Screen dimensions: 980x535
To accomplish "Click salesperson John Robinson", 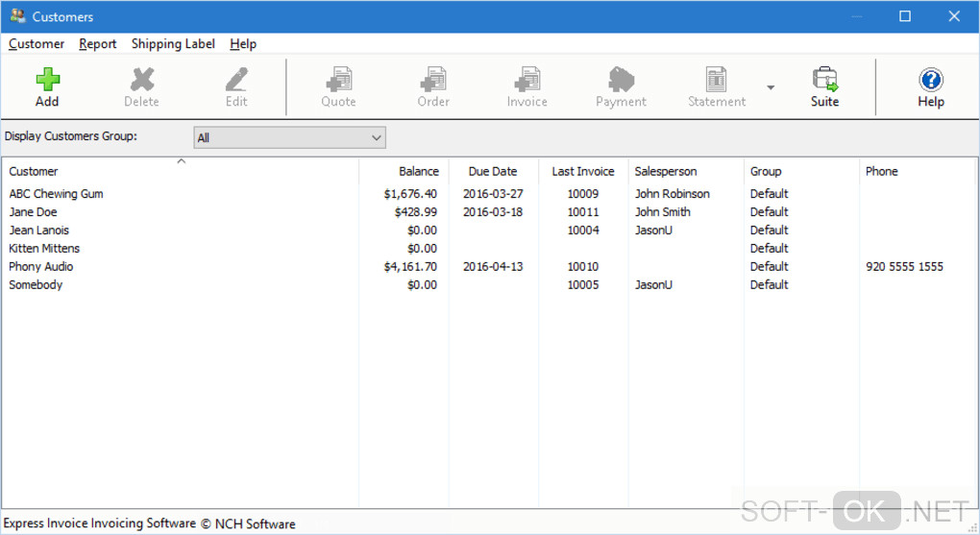I will click(x=673, y=194).
